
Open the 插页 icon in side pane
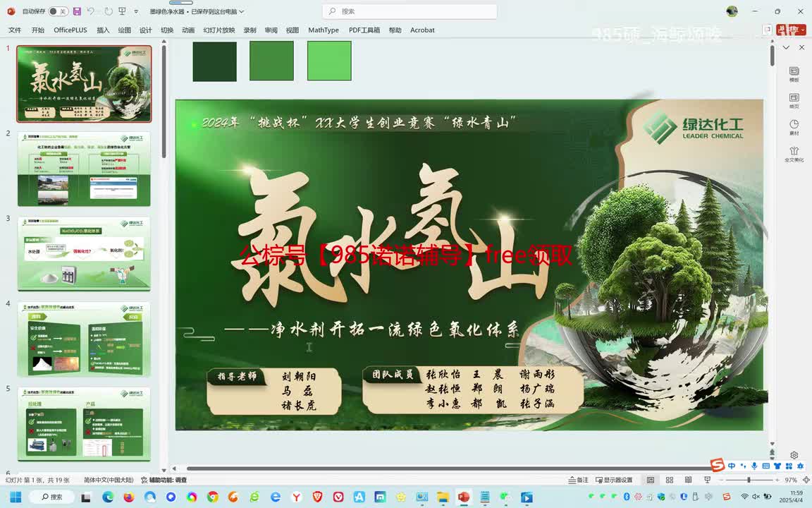point(794,101)
